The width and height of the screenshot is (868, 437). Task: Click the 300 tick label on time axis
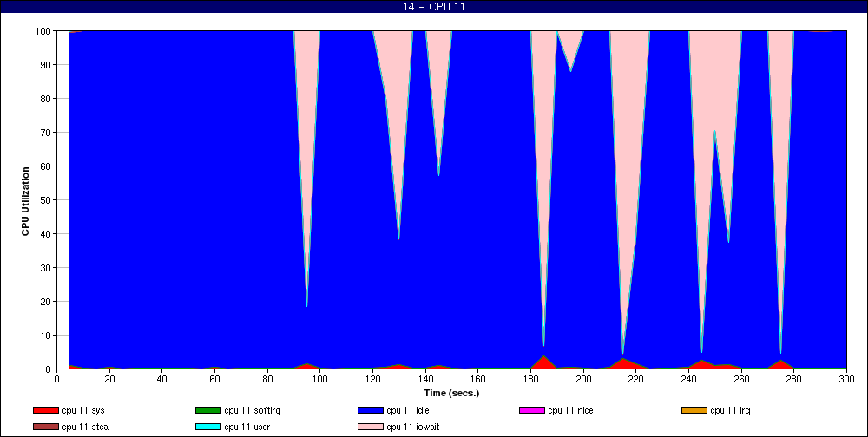846,379
